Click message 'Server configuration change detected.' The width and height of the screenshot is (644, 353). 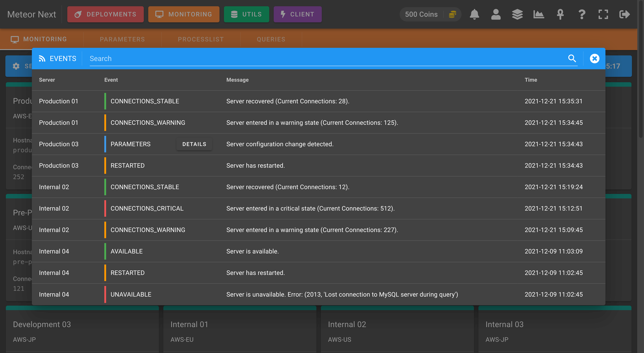tap(280, 144)
